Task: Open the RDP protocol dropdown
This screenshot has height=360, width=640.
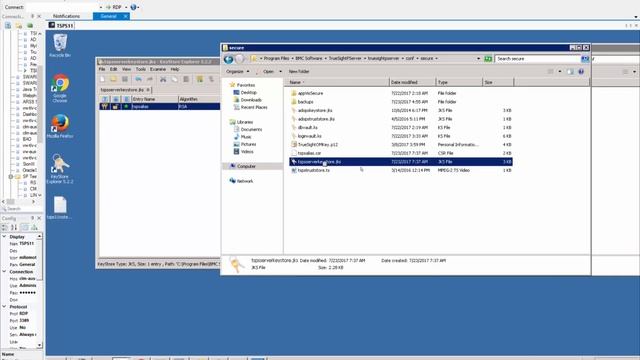Action: coord(126,7)
